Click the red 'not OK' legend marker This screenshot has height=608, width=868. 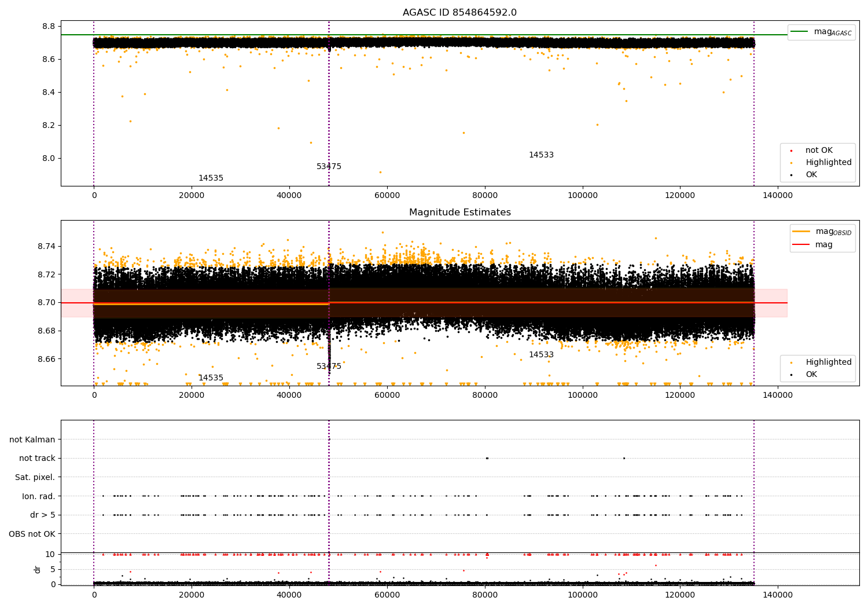(791, 151)
